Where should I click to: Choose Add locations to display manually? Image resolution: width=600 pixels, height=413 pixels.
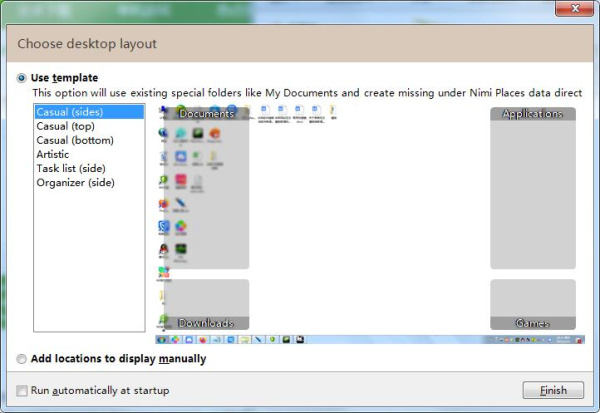pyautogui.click(x=22, y=359)
